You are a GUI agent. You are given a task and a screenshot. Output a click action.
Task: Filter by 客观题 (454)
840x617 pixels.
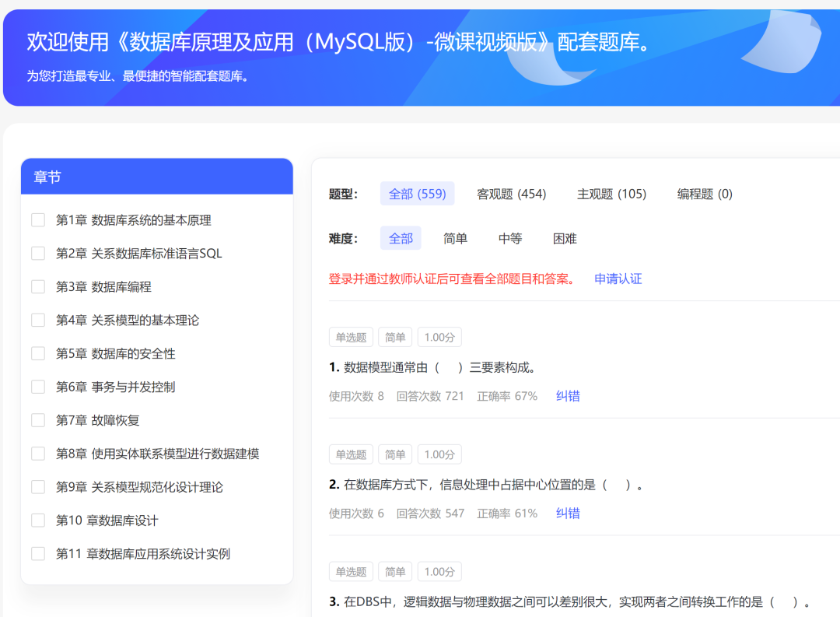512,194
